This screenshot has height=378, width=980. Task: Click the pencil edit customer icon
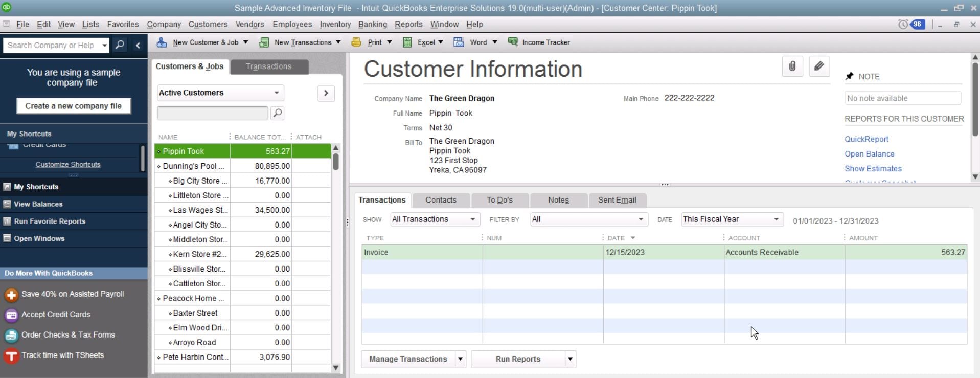tap(819, 66)
